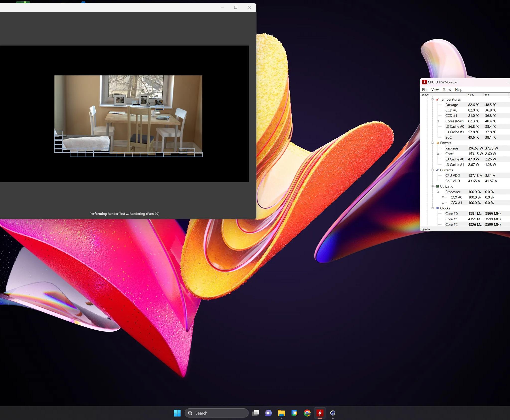Collapse the Clocks tree group
Image resolution: width=510 pixels, height=420 pixels.
[433, 208]
